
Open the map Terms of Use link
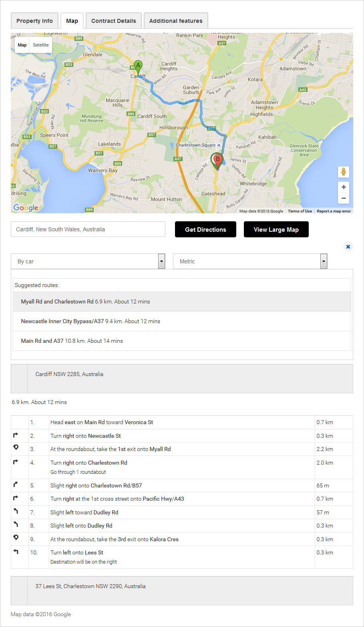click(x=300, y=211)
